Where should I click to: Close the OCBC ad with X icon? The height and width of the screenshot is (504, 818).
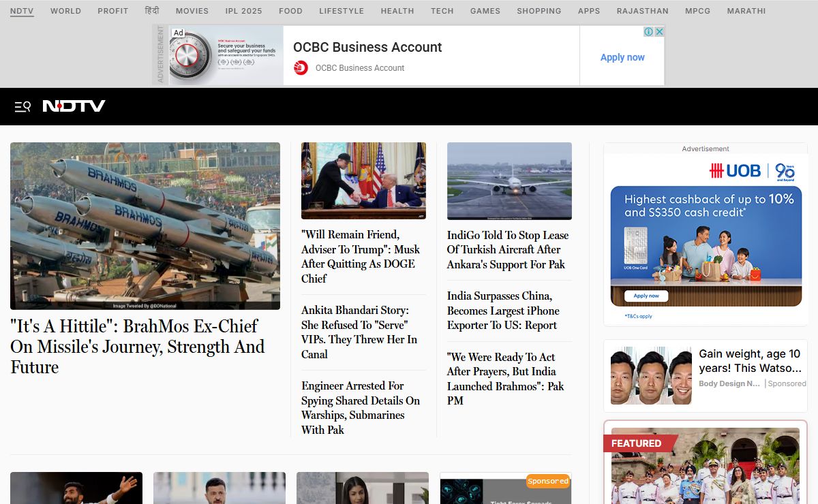click(659, 31)
